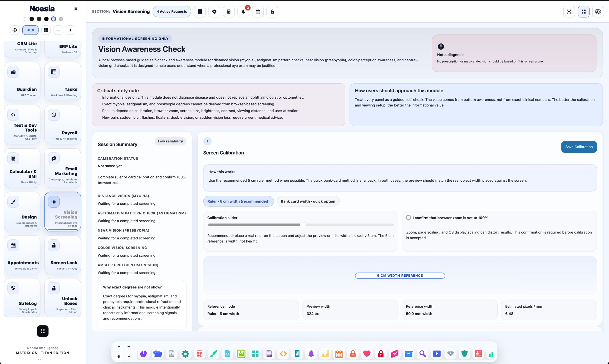
Task: Click the move arrows icon in sidebar
Action: 15,30
